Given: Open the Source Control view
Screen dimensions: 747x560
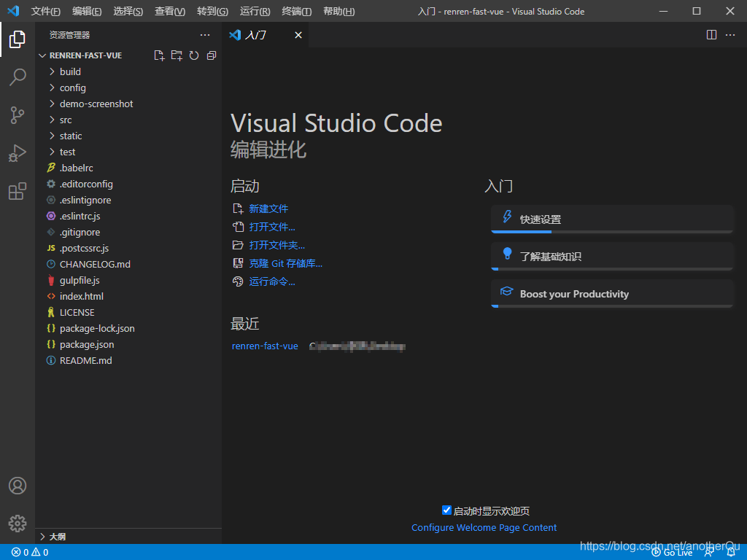Looking at the screenshot, I should click(18, 115).
